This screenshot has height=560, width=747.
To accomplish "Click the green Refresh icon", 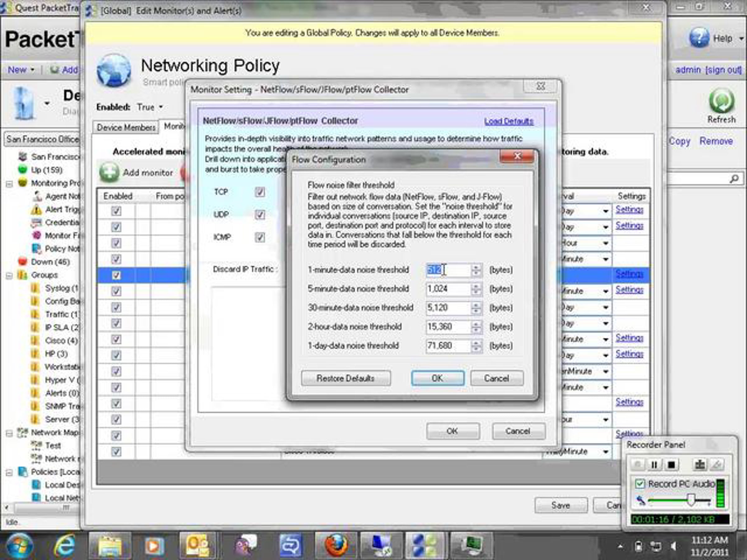I will click(x=721, y=101).
